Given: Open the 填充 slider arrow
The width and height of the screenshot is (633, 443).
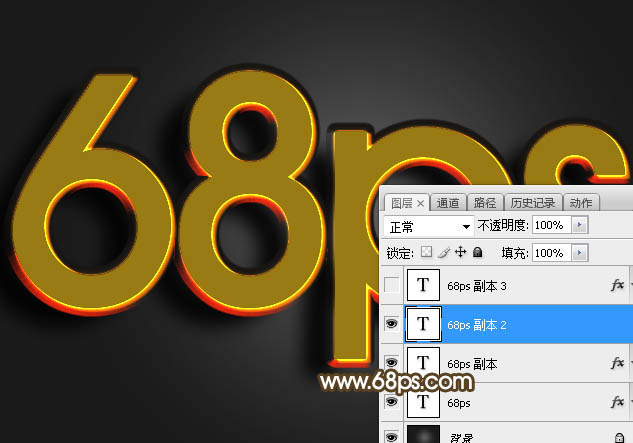Looking at the screenshot, I should 580,253.
